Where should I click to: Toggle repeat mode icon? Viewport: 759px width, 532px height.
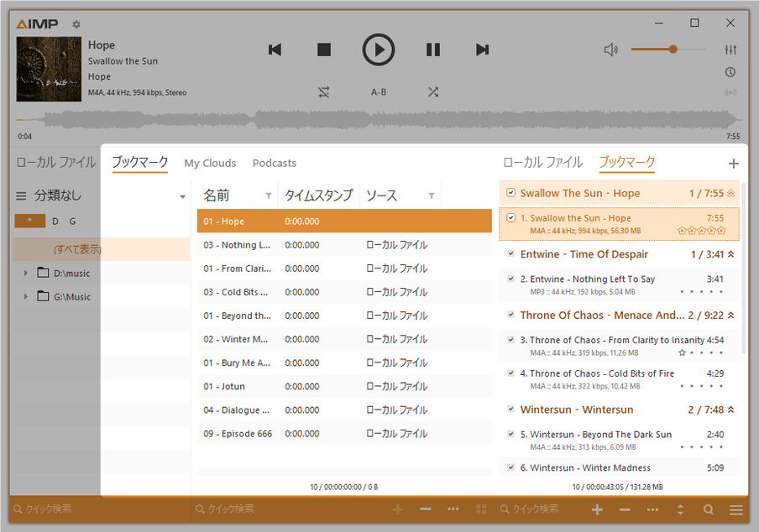point(324,92)
